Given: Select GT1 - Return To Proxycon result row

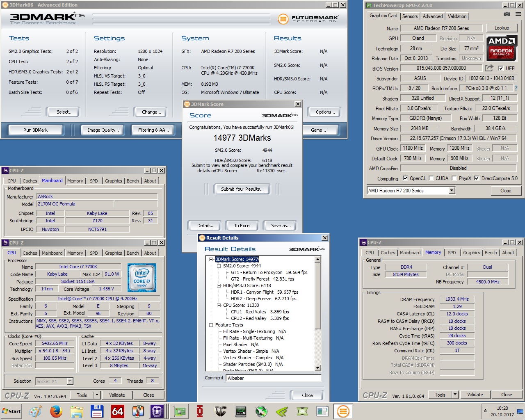Looking at the screenshot, I should point(269,272).
